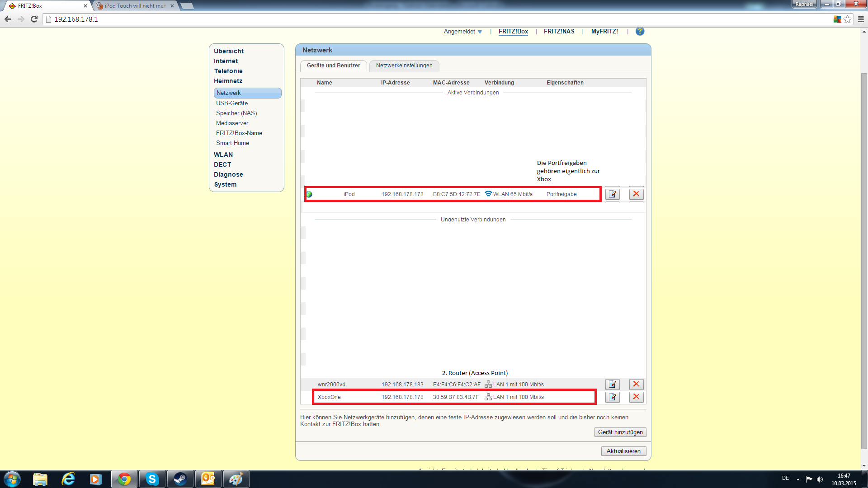Viewport: 868px width, 488px height.
Task: Open the taskbar clock and date
Action: (844, 479)
